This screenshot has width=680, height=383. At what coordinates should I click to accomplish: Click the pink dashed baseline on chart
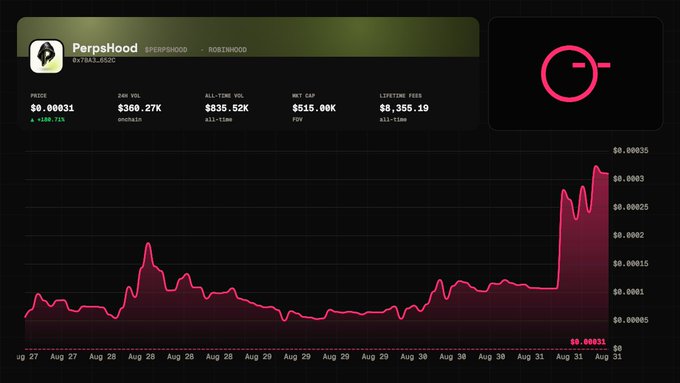[317, 349]
